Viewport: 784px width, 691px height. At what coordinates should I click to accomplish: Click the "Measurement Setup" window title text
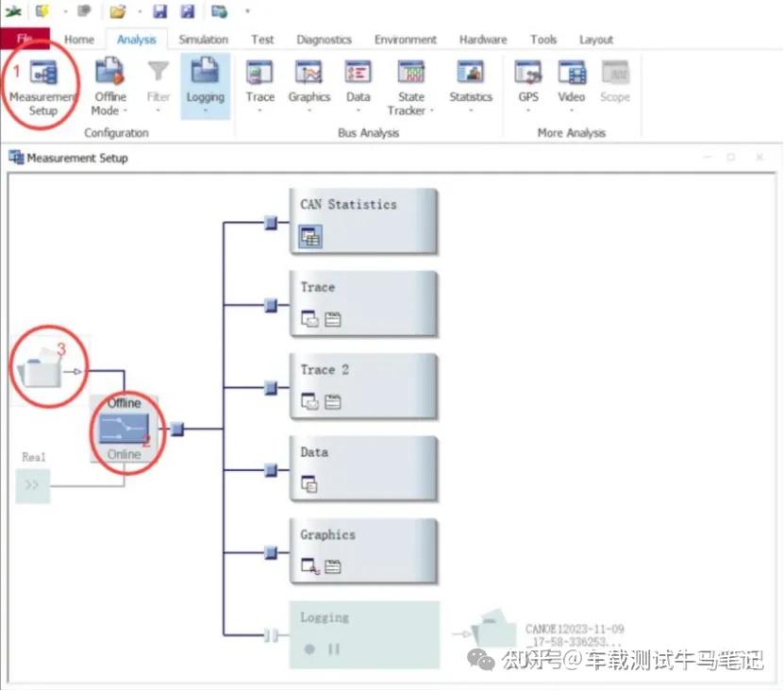[x=77, y=158]
